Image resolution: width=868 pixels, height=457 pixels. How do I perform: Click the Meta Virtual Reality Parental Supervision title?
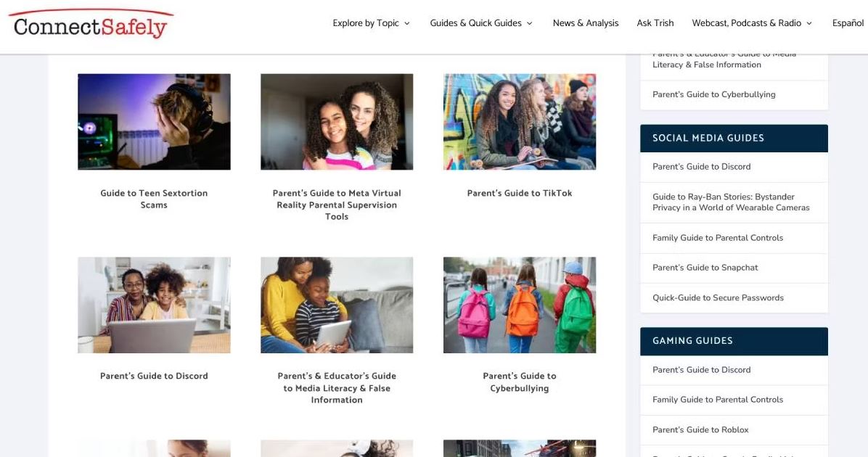pyautogui.click(x=337, y=205)
